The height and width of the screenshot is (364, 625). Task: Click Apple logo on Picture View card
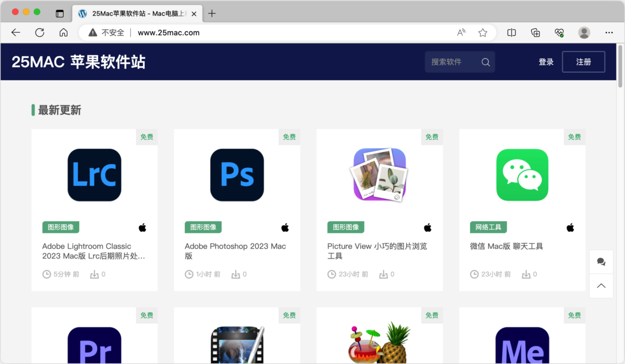coord(428,227)
